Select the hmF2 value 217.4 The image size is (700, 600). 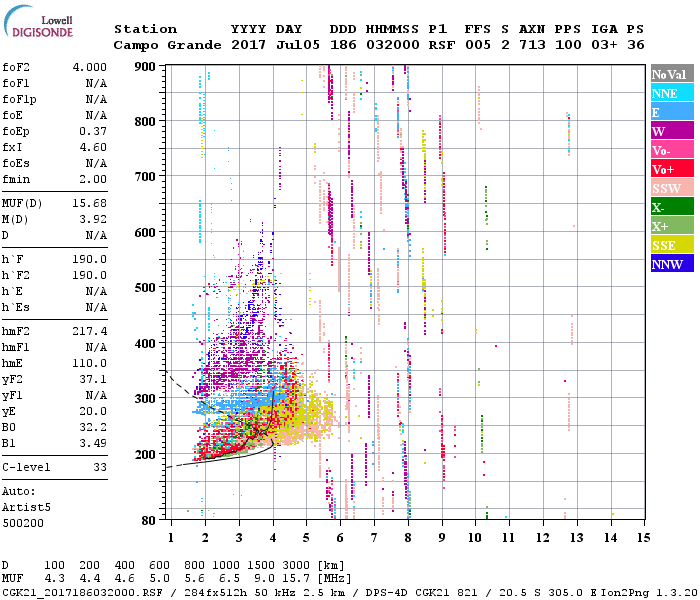pos(89,331)
